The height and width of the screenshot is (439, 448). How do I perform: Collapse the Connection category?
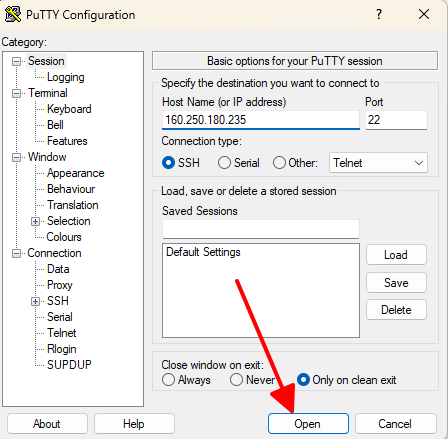pyautogui.click(x=16, y=253)
